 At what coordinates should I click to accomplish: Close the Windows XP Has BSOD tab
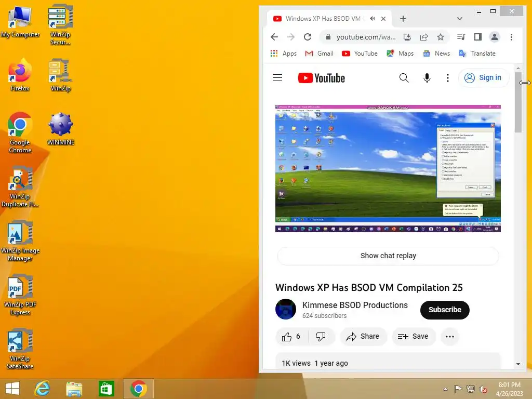[x=383, y=19]
